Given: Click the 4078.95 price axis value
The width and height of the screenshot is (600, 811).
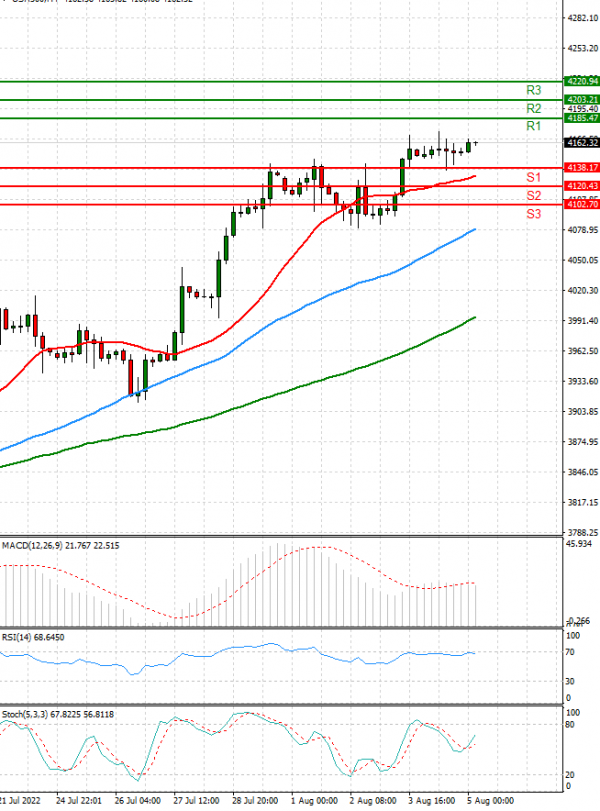Looking at the screenshot, I should click(583, 230).
